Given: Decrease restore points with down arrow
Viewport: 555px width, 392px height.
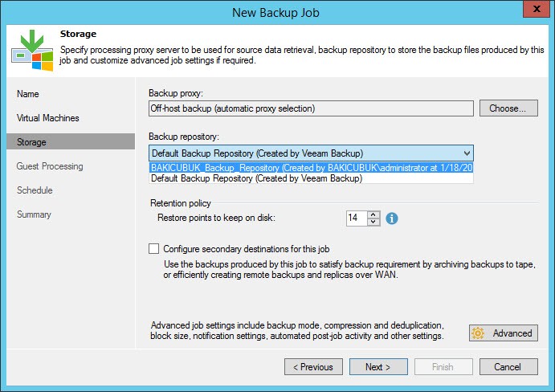Looking at the screenshot, I should click(373, 222).
